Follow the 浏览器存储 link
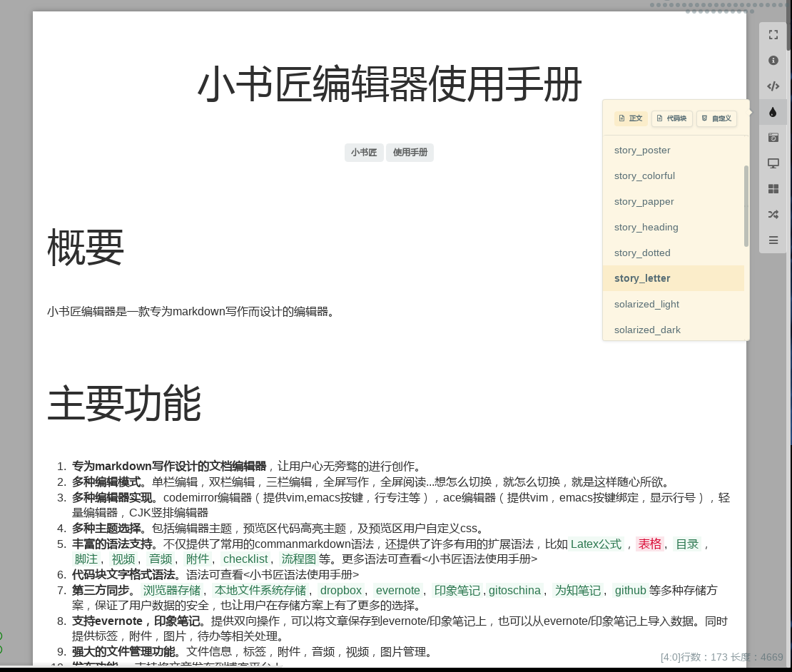Viewport: 792px width, 672px height. [172, 590]
